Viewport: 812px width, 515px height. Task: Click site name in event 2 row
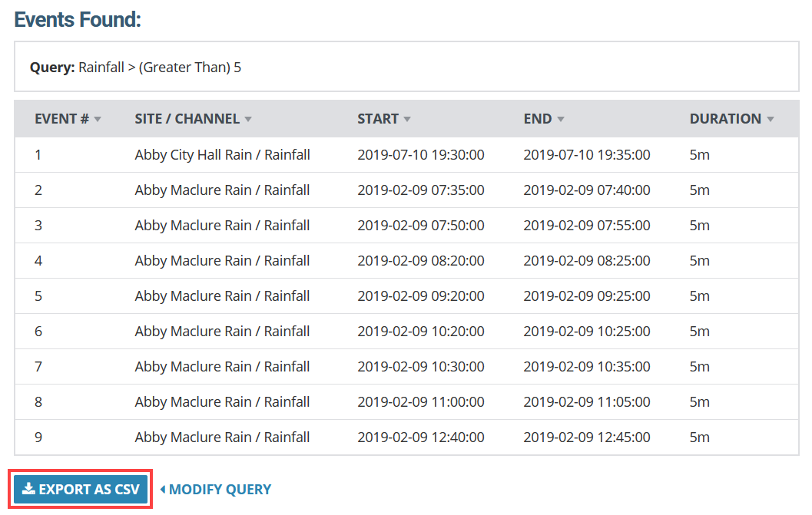click(x=222, y=190)
